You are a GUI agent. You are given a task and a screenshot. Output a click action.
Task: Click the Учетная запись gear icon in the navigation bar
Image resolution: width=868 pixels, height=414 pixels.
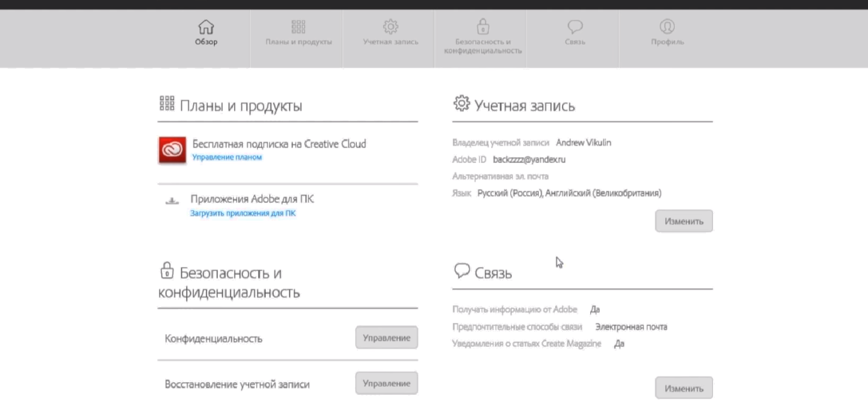click(390, 26)
